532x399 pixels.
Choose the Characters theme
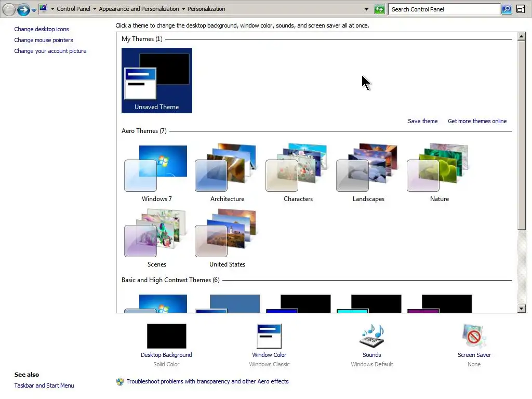coord(298,173)
